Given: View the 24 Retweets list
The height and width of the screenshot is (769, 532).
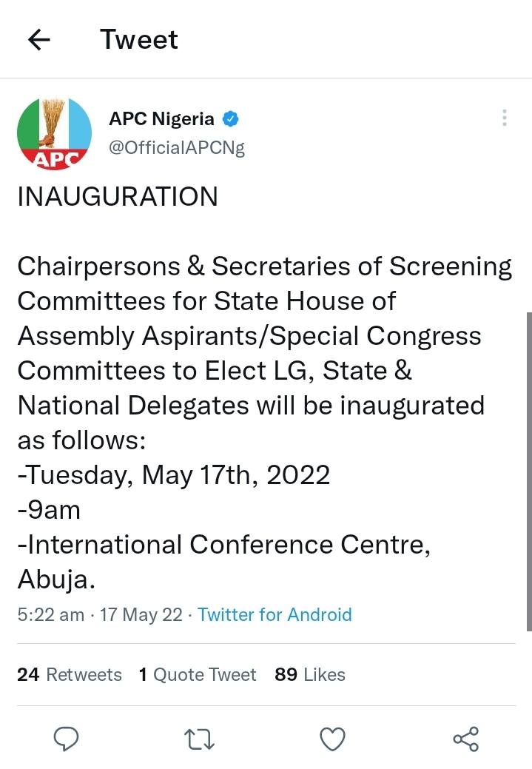Looking at the screenshot, I should 70,674.
